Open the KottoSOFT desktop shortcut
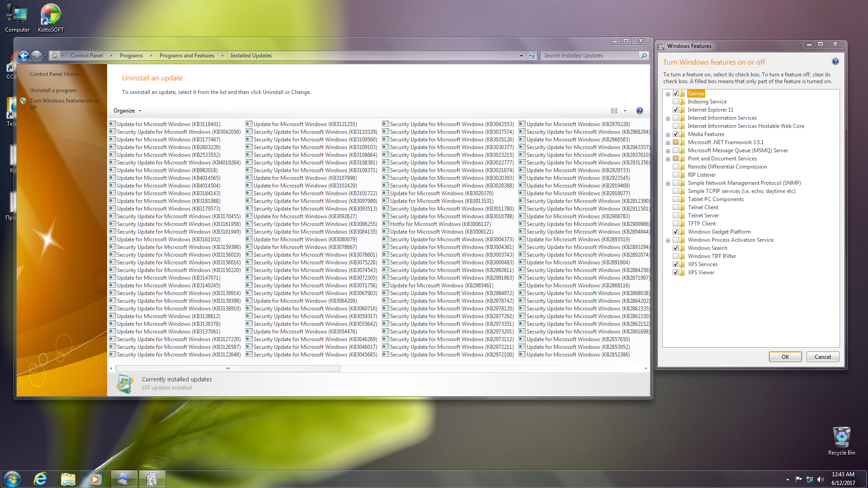 click(51, 19)
